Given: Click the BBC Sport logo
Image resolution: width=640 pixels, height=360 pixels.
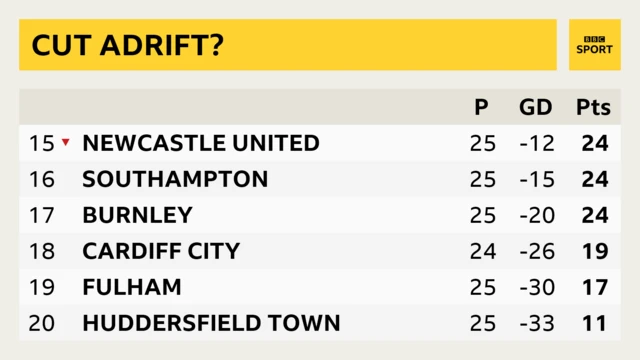Looking at the screenshot, I should click(594, 44).
